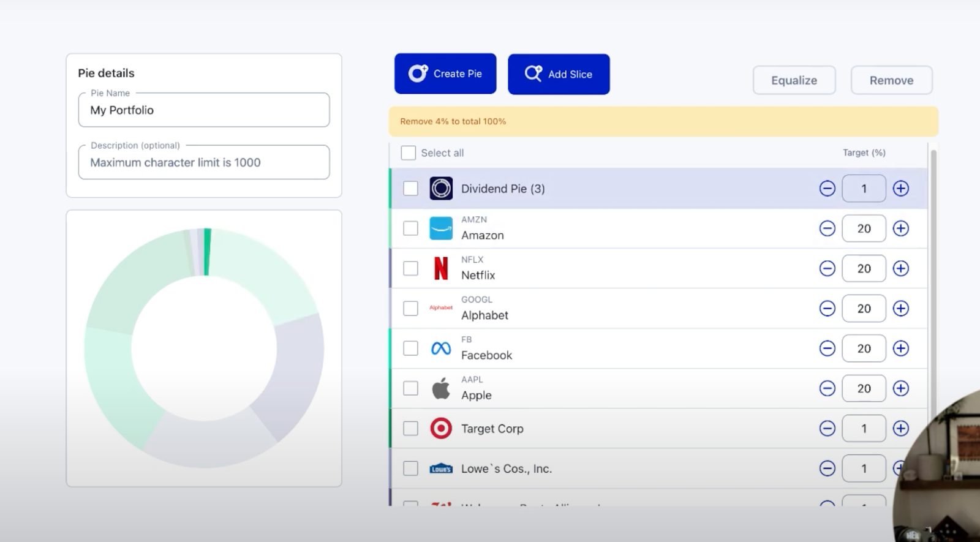Click the 'Target (%)' column header
Viewport: 980px width, 542px height.
point(864,152)
